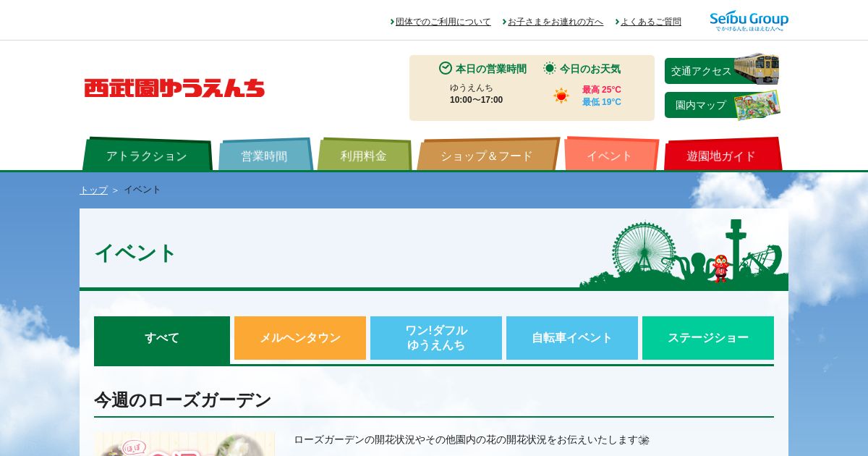Click the sunny weather forecast icon
The height and width of the screenshot is (456, 868).
[x=561, y=96]
